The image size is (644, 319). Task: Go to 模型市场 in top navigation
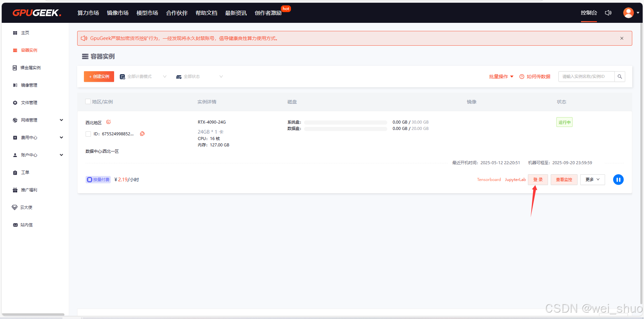pos(147,13)
